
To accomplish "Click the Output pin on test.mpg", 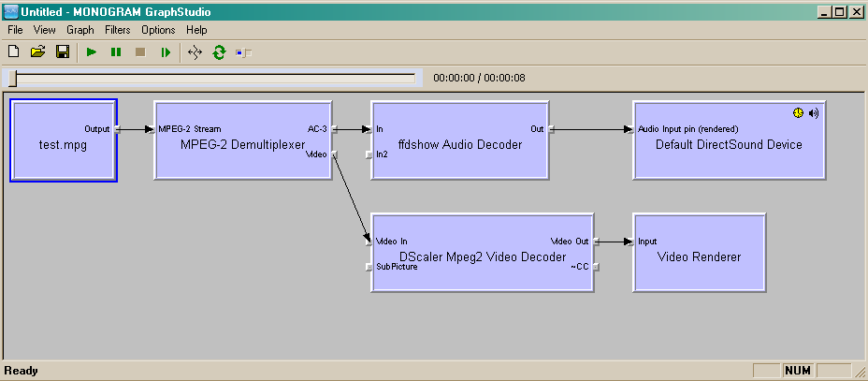I will pos(117,129).
